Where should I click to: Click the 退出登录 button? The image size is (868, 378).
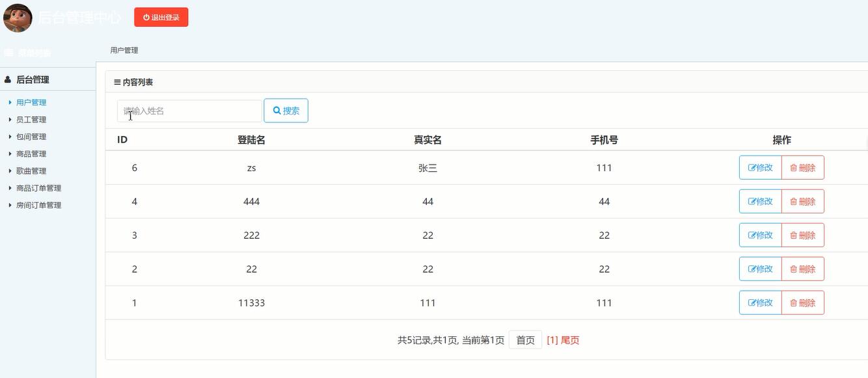tap(161, 17)
